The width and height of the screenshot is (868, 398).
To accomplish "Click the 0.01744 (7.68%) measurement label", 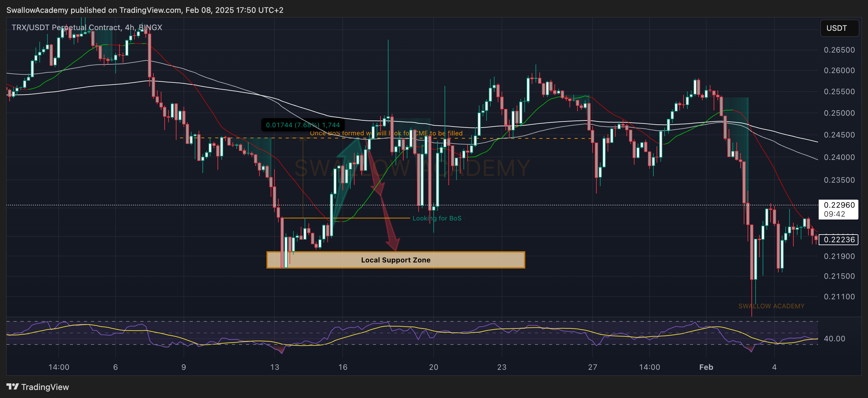I will pyautogui.click(x=303, y=125).
